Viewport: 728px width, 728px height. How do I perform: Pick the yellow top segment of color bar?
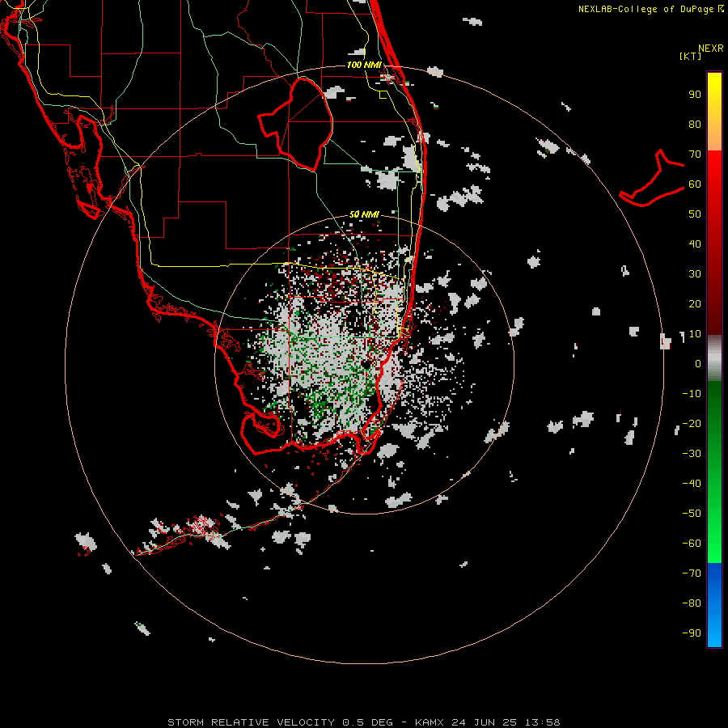click(x=714, y=112)
